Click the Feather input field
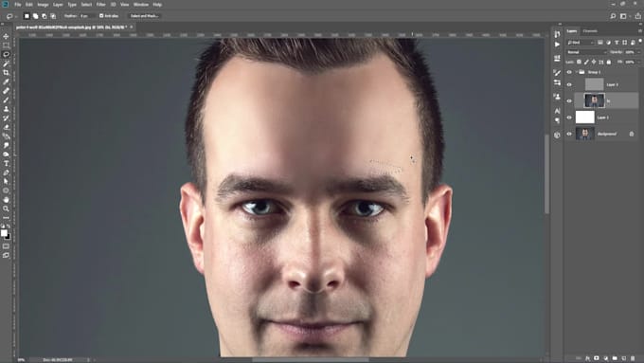This screenshot has height=363, width=644. coord(87,16)
